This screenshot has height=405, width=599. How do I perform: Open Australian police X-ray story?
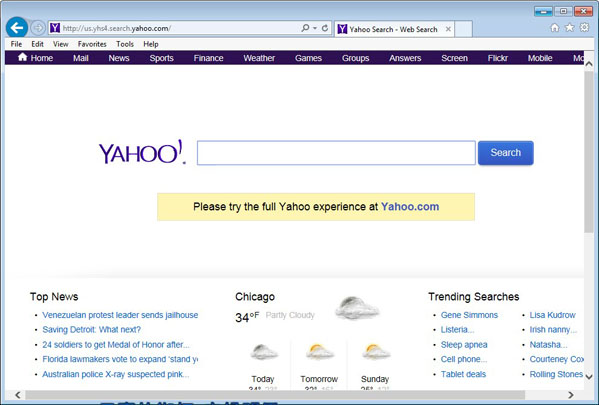115,374
